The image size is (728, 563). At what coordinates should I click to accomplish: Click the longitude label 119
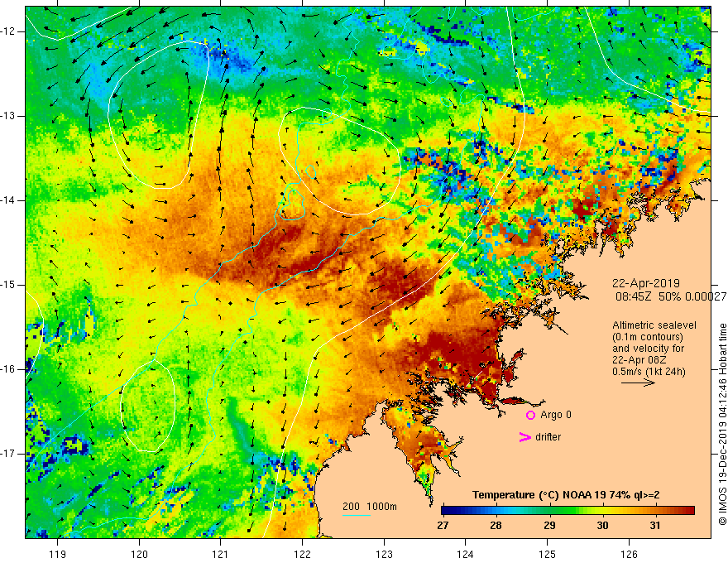pyautogui.click(x=58, y=554)
